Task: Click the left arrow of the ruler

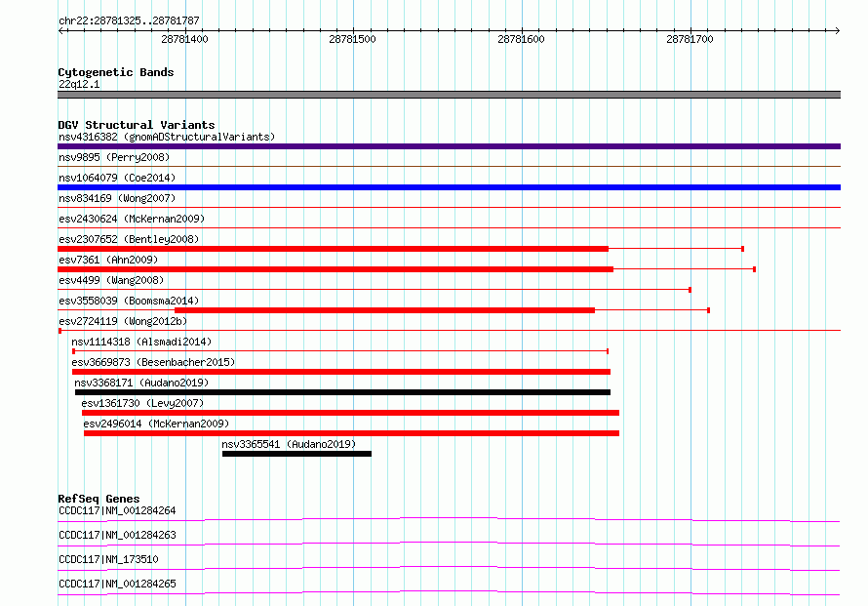Action: click(61, 30)
